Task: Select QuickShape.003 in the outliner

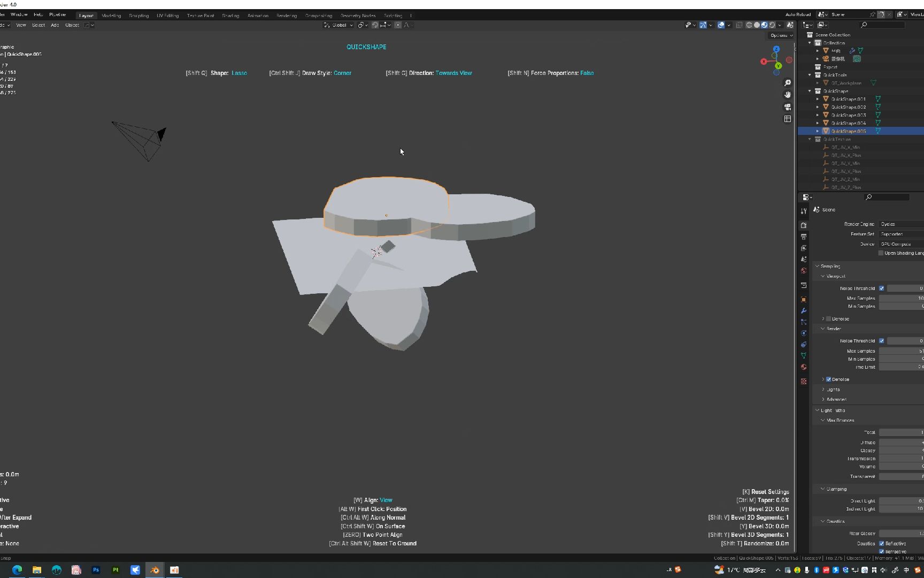Action: point(848,115)
